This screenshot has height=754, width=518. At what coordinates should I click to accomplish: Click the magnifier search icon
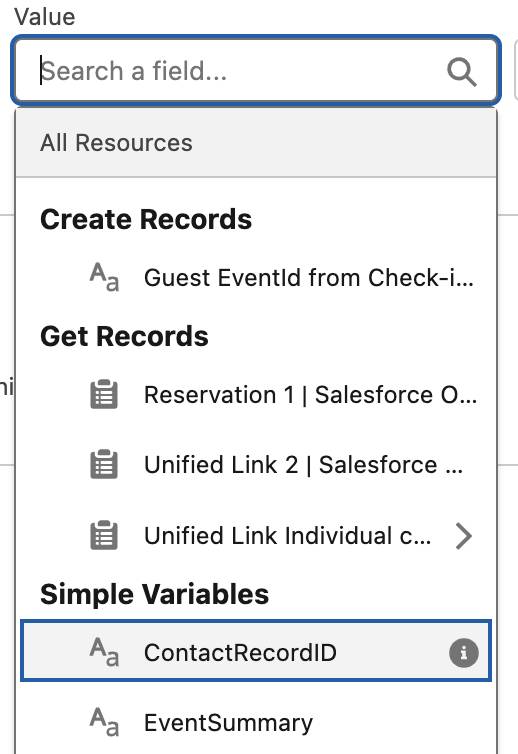(x=462, y=72)
